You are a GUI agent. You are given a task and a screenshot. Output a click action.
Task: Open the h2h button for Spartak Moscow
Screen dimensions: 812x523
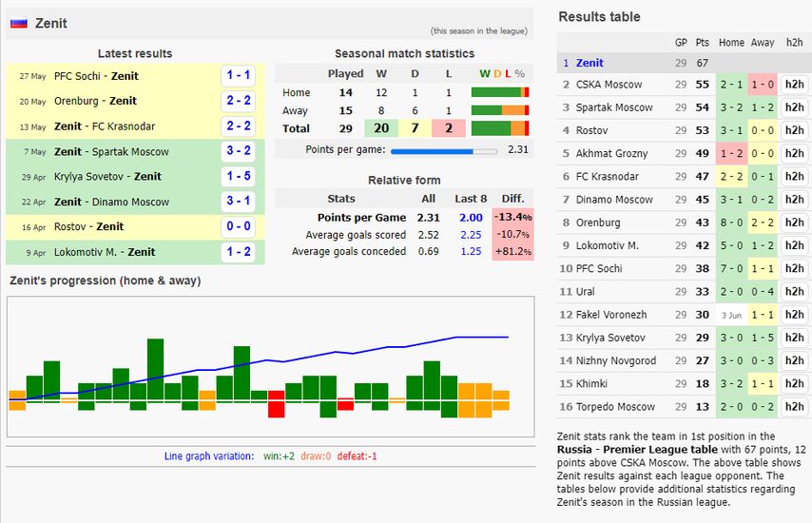[x=794, y=107]
